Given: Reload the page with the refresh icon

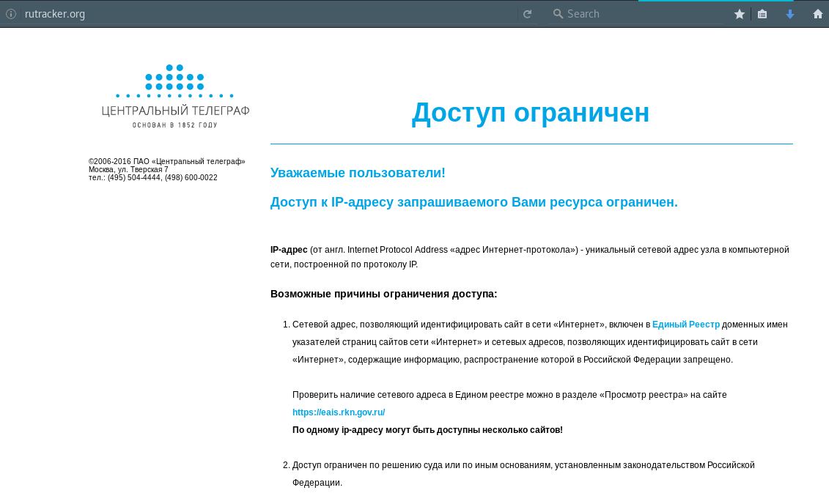Looking at the screenshot, I should pos(527,14).
